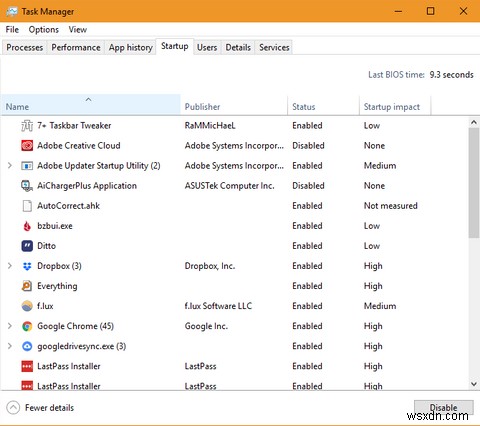480x426 pixels.
Task: Click f.lux Software LLC publisher cell
Action: 218,306
